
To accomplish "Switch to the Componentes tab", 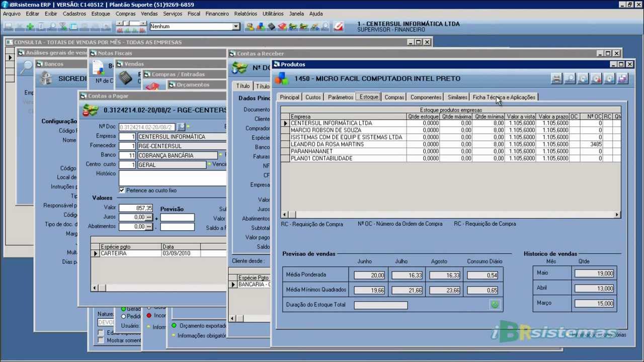I will pos(426,97).
